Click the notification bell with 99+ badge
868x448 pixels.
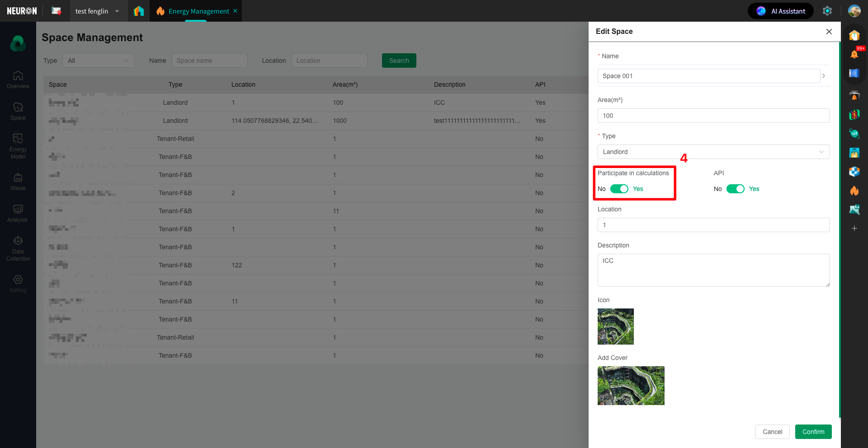(854, 54)
